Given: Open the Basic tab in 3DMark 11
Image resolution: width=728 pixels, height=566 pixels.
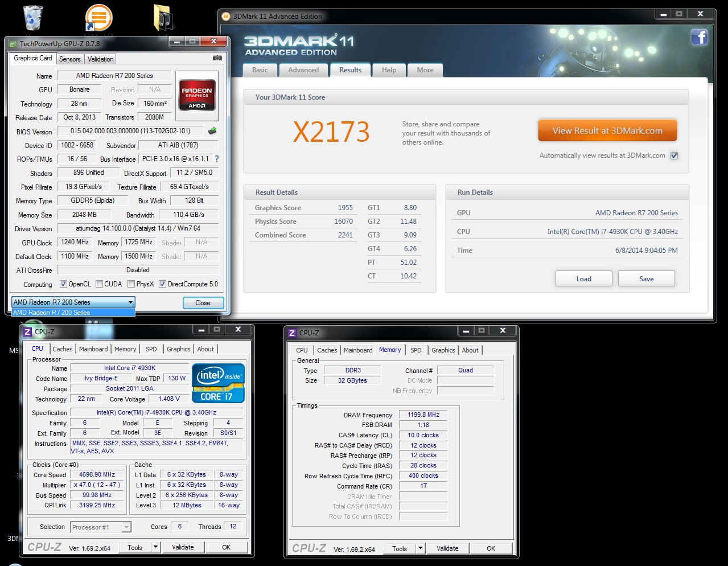Looking at the screenshot, I should 260,70.
